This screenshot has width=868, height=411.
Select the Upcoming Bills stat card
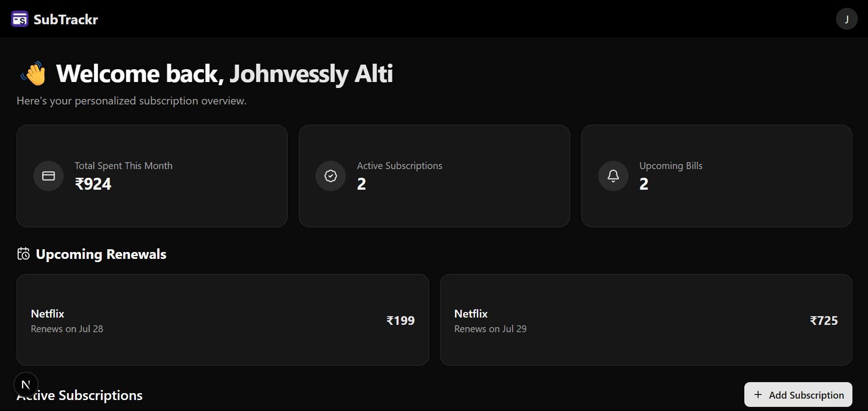coord(716,176)
